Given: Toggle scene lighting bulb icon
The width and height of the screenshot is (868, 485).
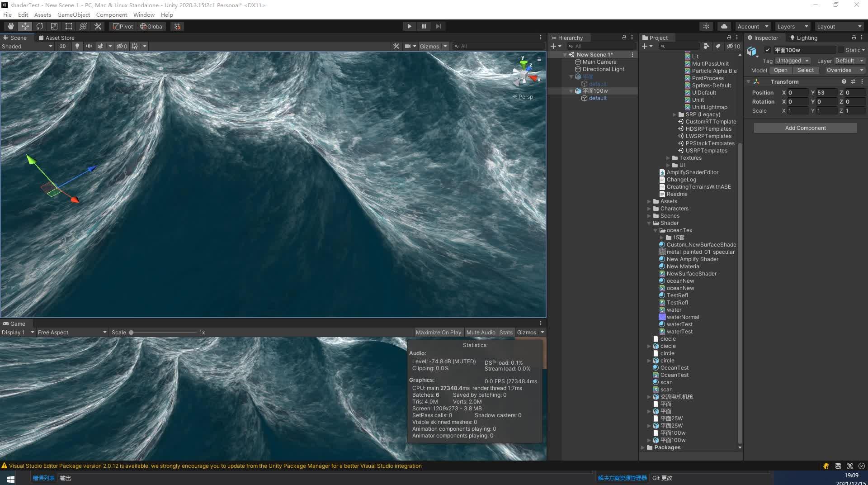Looking at the screenshot, I should click(x=77, y=46).
